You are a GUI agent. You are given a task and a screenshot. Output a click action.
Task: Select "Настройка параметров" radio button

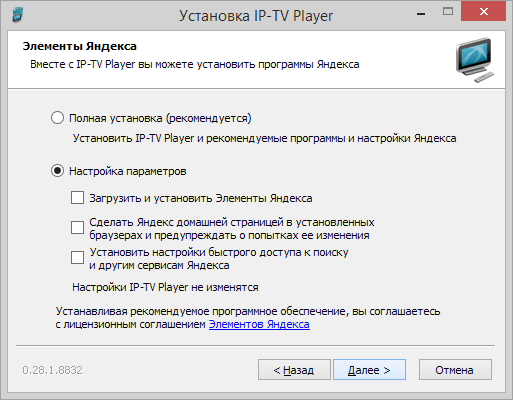point(57,171)
